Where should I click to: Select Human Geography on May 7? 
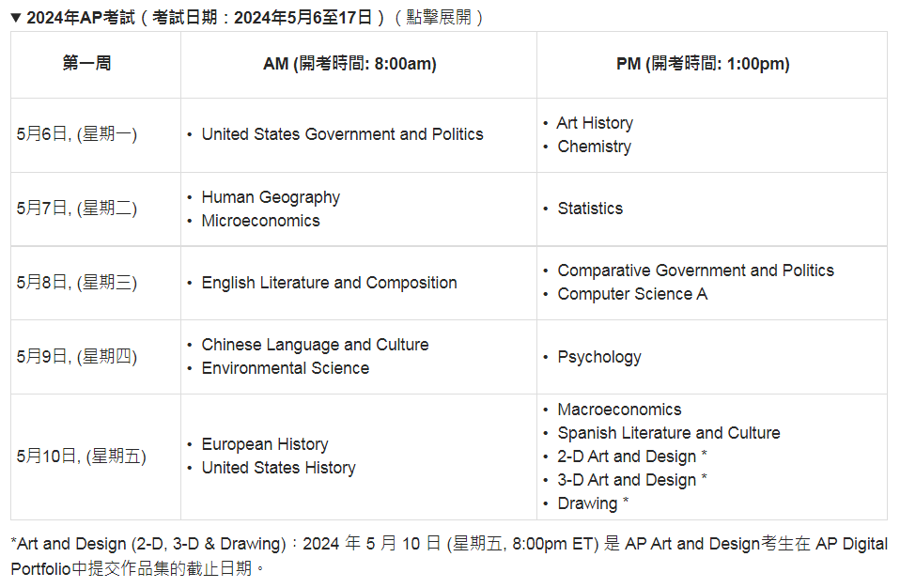point(271,197)
